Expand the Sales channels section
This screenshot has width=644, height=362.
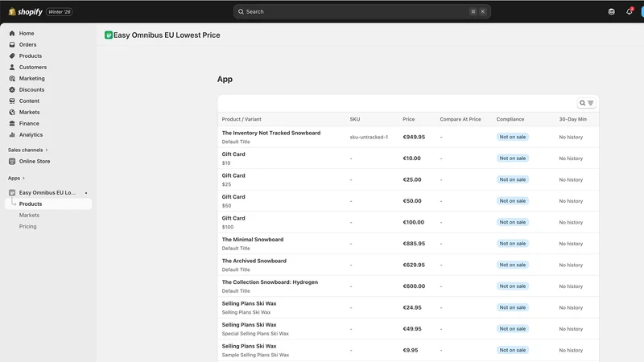coord(27,150)
